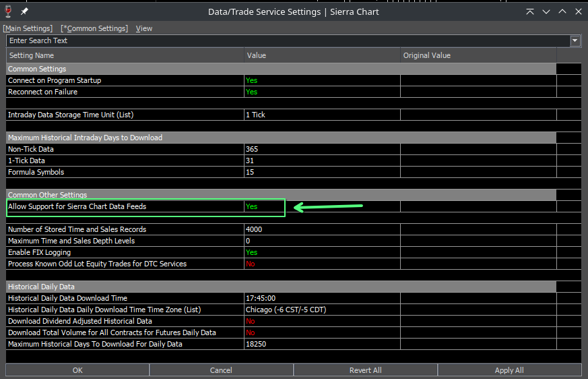Click the Sierra Chart wine glass icon
The image size is (588, 379).
tap(8, 11)
